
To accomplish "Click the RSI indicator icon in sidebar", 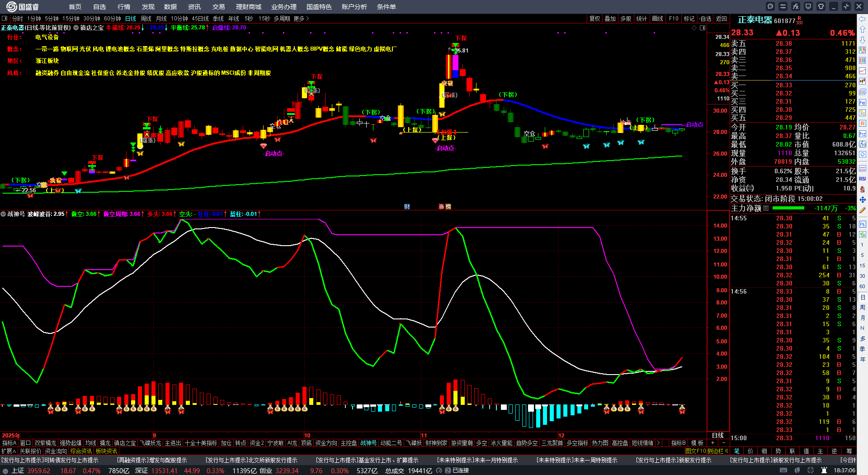I will (x=863, y=179).
